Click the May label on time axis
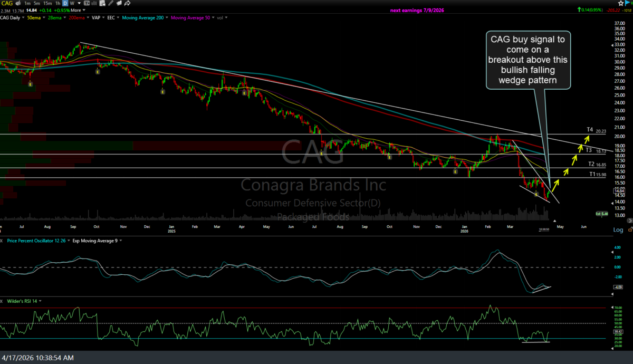 (x=560, y=227)
